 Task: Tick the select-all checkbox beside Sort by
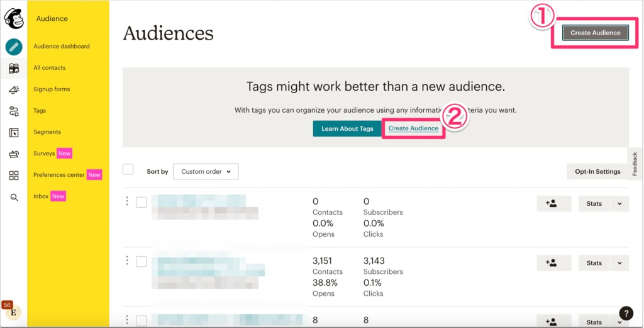point(128,169)
